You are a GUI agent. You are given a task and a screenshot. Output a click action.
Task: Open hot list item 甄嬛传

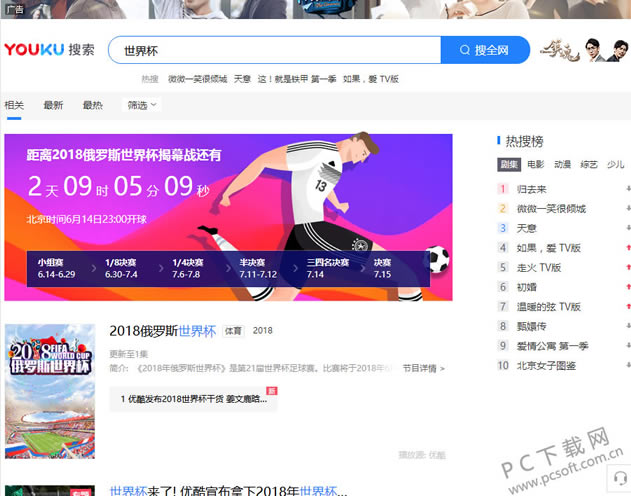[532, 327]
